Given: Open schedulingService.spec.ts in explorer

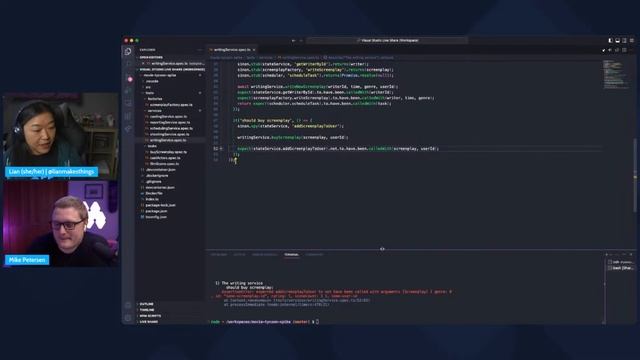Looking at the screenshot, I should [171, 128].
